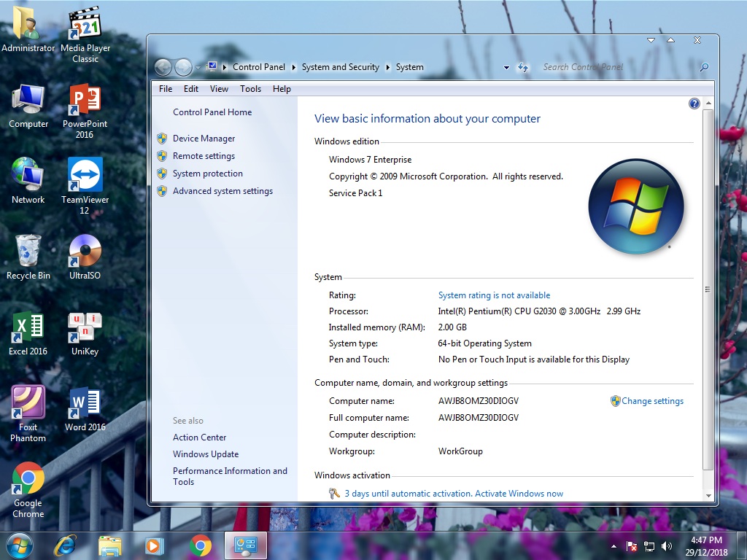The height and width of the screenshot is (560, 747).
Task: Open Action Center under See also
Action: [200, 437]
